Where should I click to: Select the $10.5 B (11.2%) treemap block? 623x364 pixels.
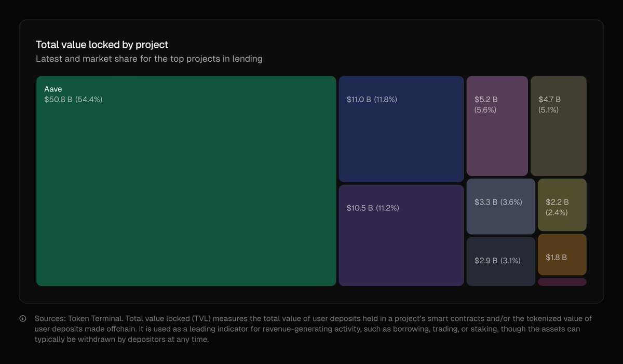pyautogui.click(x=401, y=235)
